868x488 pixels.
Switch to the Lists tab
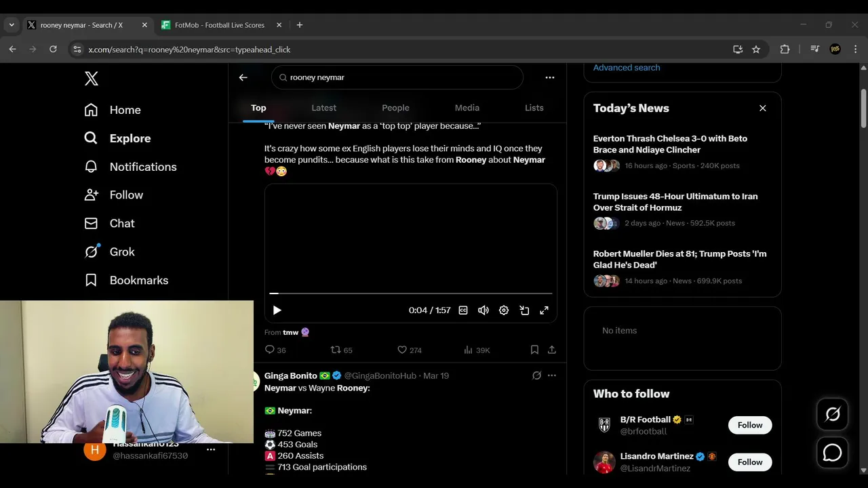tap(534, 108)
